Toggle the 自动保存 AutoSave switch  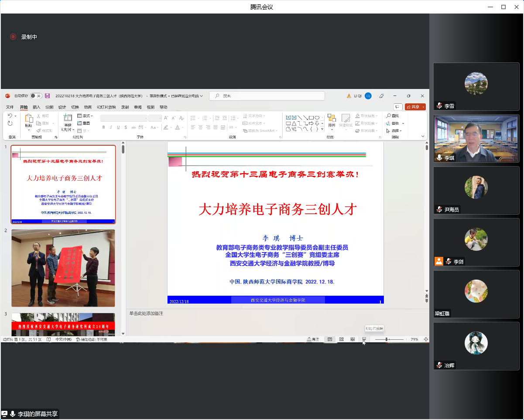point(36,96)
